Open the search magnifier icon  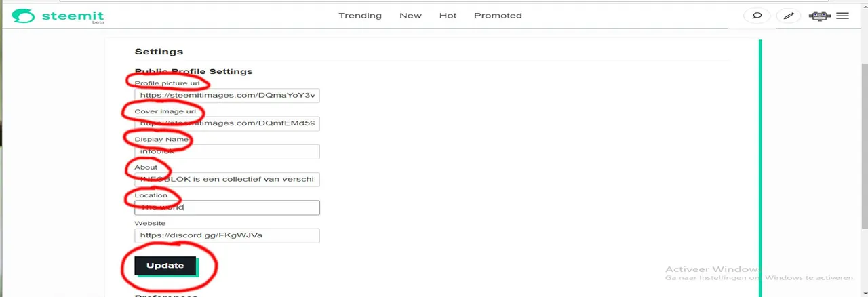click(757, 16)
